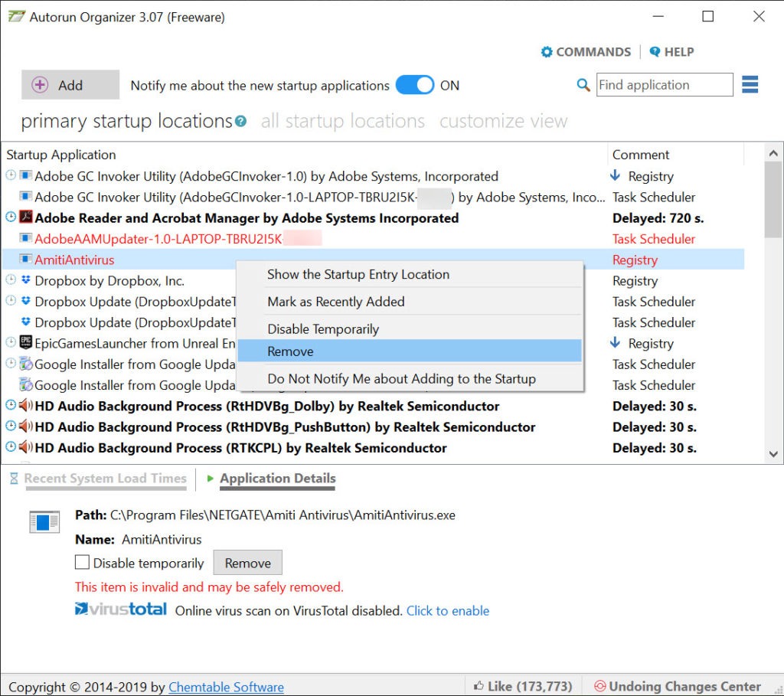
Task: Toggle the new startup applications notification switch
Action: 415,85
